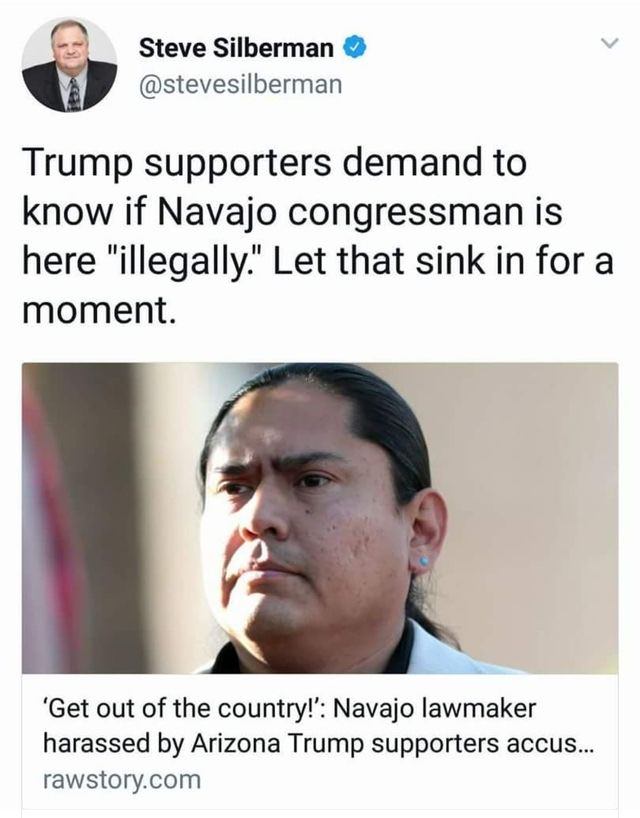
Task: Click the blue verified checkmark badge
Action: [x=354, y=48]
